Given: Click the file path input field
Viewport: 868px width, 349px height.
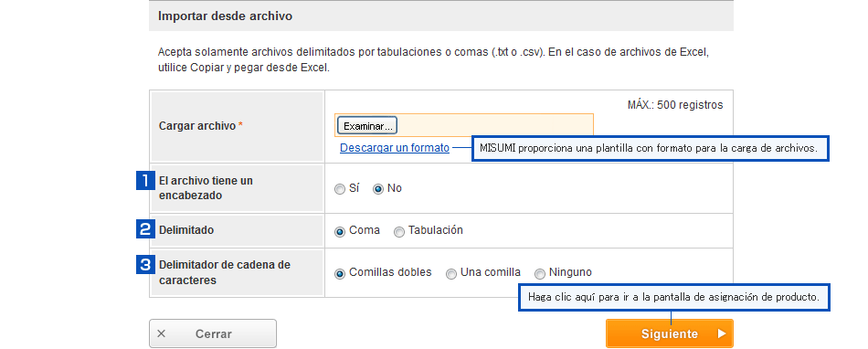Looking at the screenshot, I should (x=464, y=125).
